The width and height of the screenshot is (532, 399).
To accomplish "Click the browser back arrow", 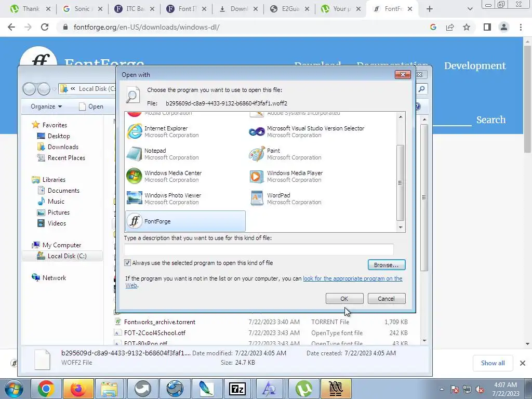I will click(11, 27).
